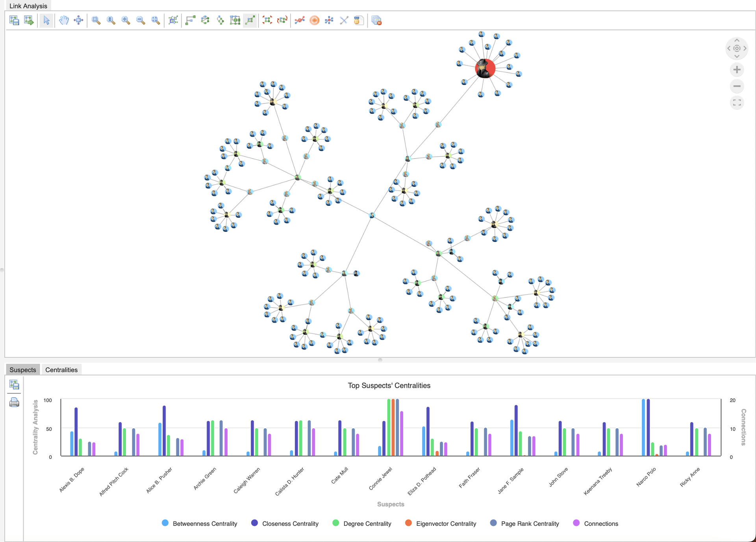Click the print chart icon
This screenshot has height=542, width=756.
(x=14, y=402)
